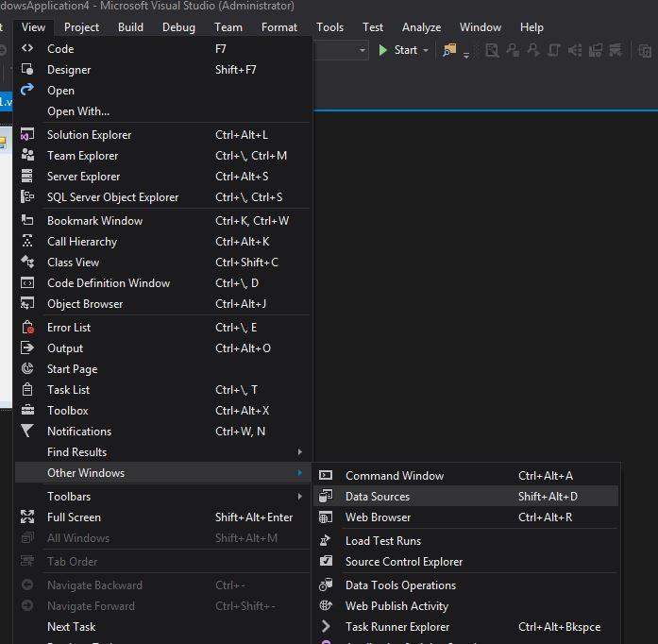This screenshot has width=658, height=644.
Task: Click the Notifications flag icon
Action: (x=26, y=431)
